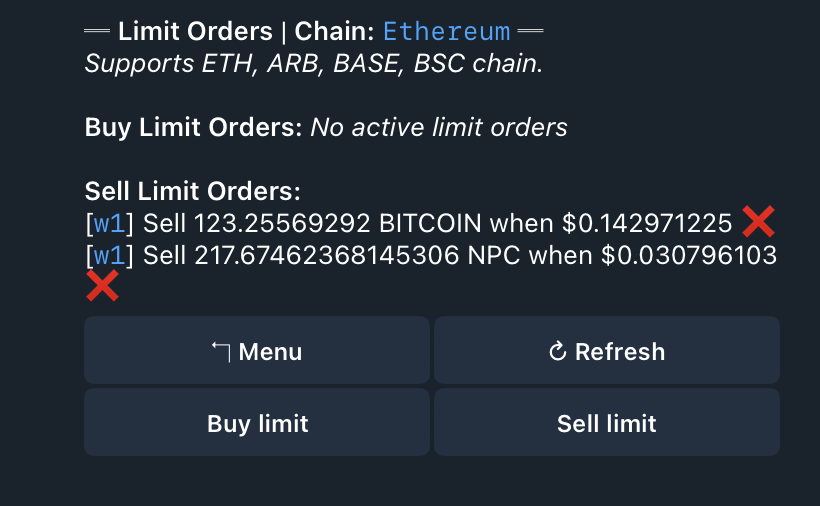Switch chain via the Ethereum link

446,31
